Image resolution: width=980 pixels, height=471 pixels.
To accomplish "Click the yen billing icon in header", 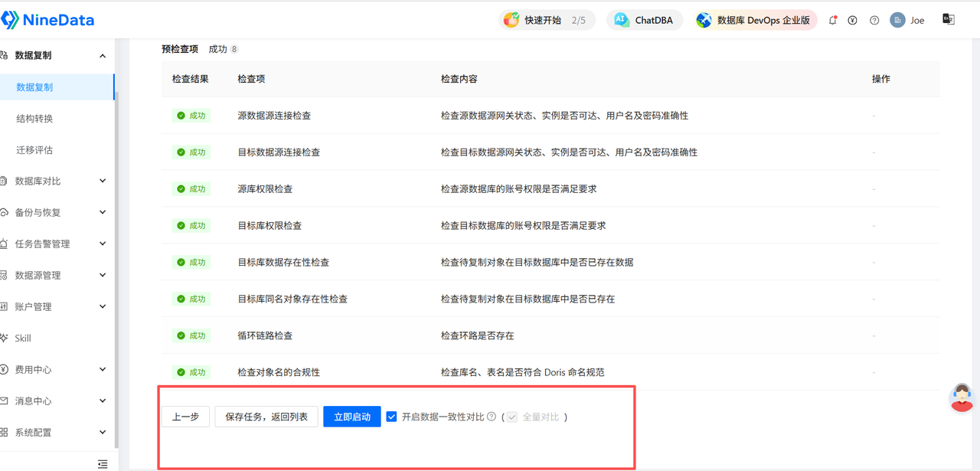I will (x=852, y=21).
